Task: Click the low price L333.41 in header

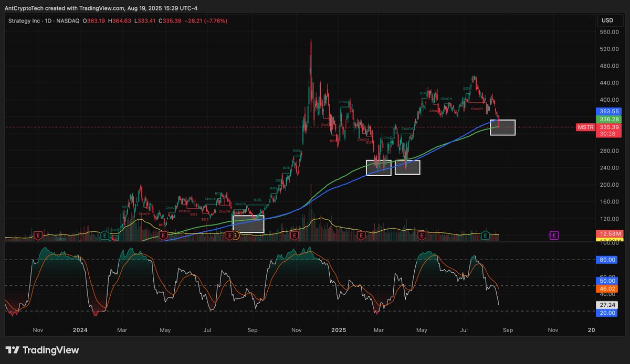Action: (x=144, y=20)
